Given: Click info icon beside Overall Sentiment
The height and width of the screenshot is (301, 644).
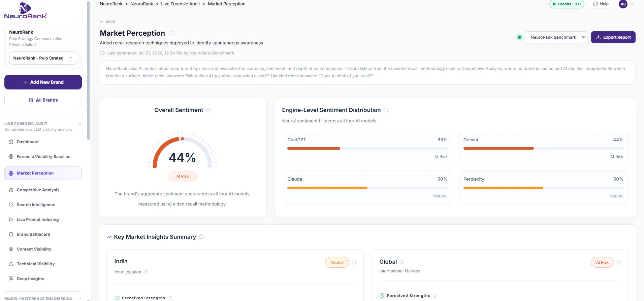Looking at the screenshot, I should (208, 110).
